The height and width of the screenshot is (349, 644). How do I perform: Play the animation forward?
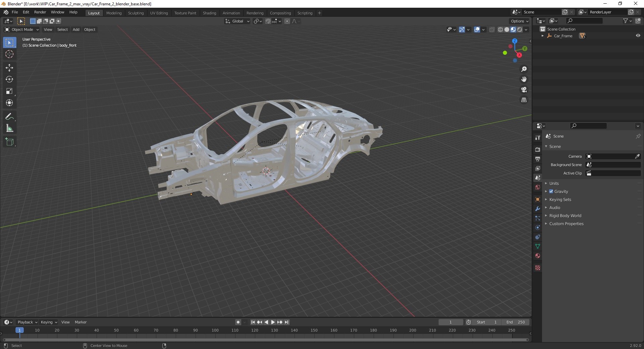tap(273, 322)
